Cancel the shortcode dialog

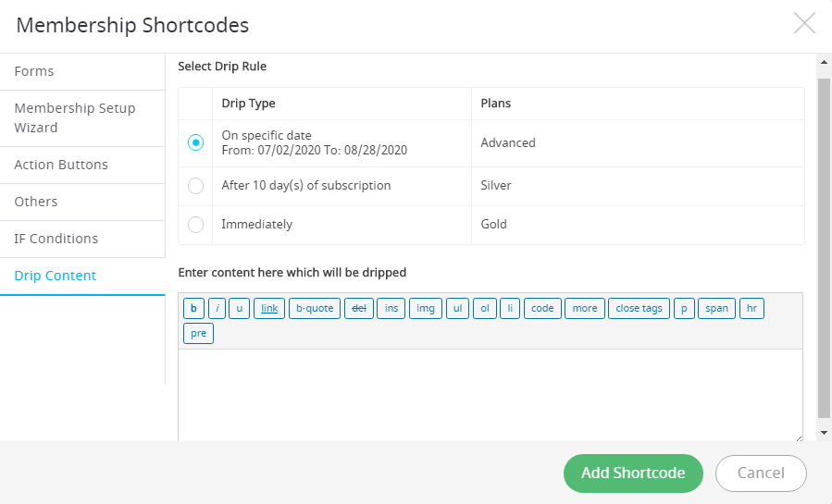[x=761, y=473]
